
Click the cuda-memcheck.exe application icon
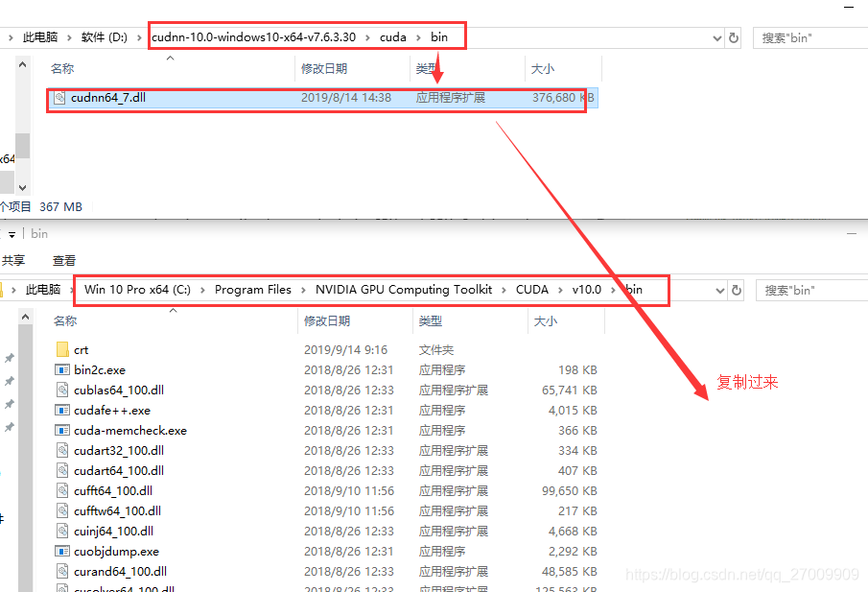coord(62,430)
